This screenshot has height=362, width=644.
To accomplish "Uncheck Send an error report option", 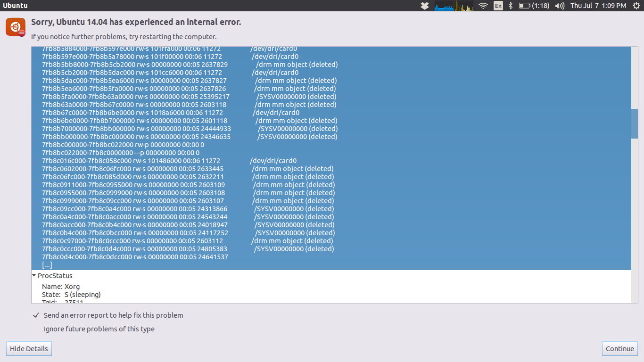I will pyautogui.click(x=107, y=315).
